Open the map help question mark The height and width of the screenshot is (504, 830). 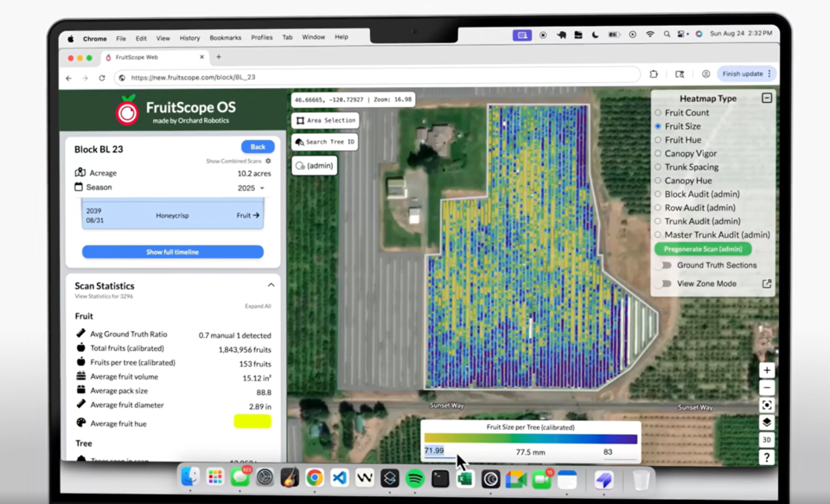tap(766, 457)
